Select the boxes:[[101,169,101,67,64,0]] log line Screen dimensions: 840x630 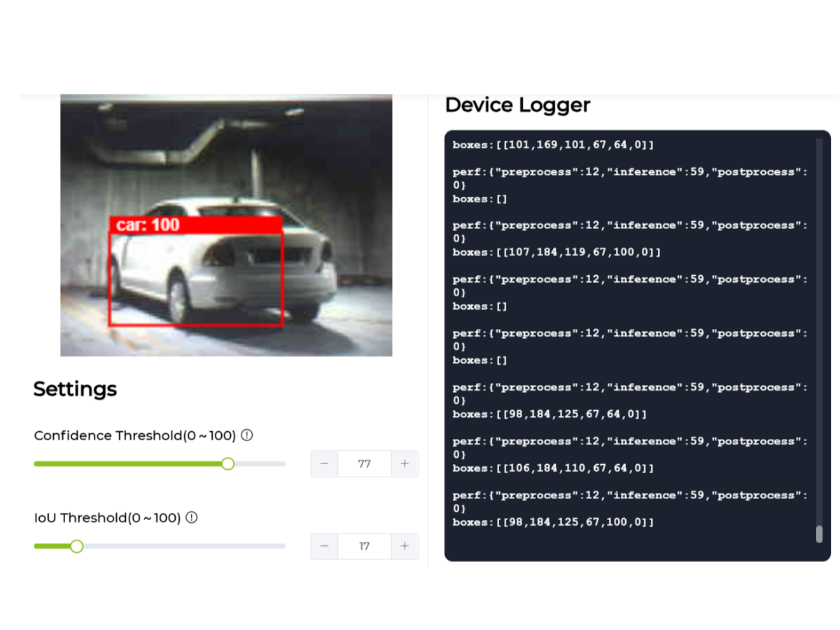553,145
